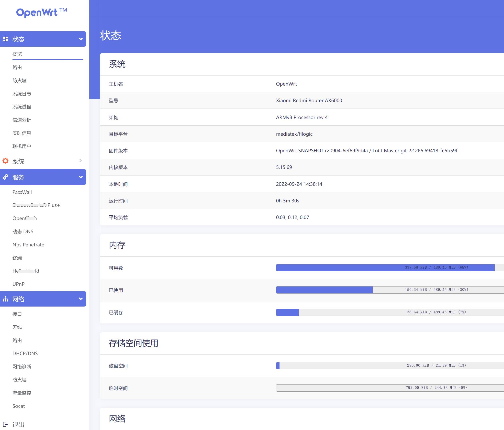
Task: Click the Services gears icon
Action: 5,177
